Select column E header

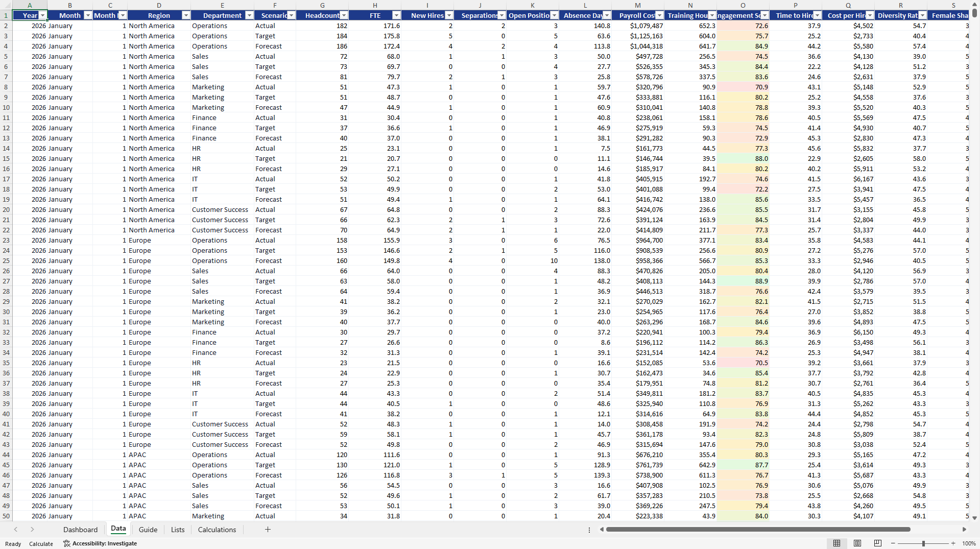tap(222, 5)
